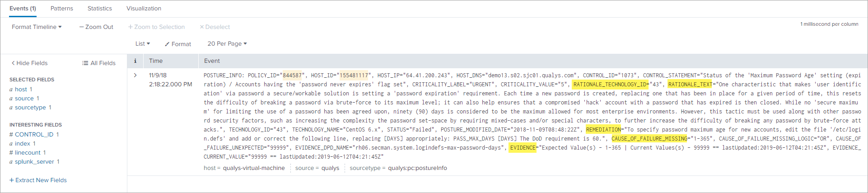Click the highlighted REMEDIATION keyword
The height and width of the screenshot is (193, 868).
[x=603, y=130]
